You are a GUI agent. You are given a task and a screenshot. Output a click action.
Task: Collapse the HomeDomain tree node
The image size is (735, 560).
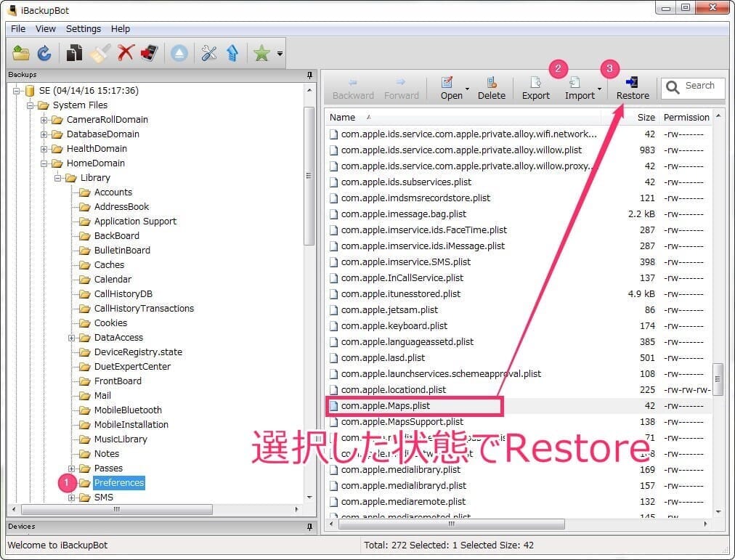(x=44, y=163)
